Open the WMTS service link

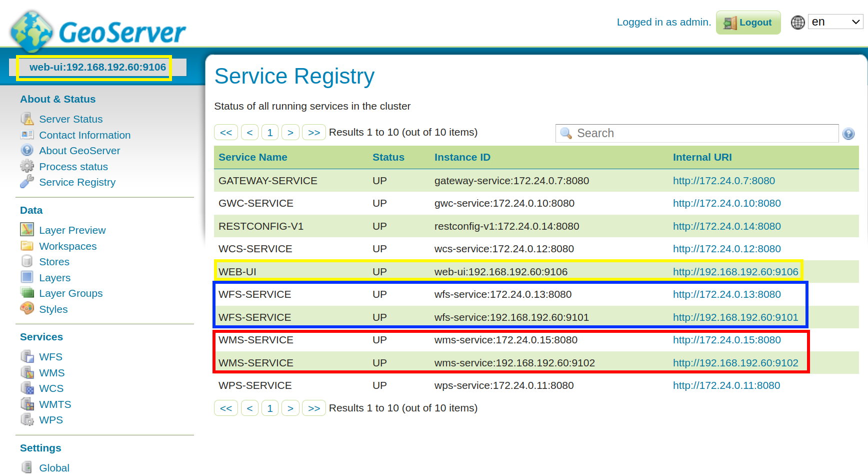coord(55,404)
